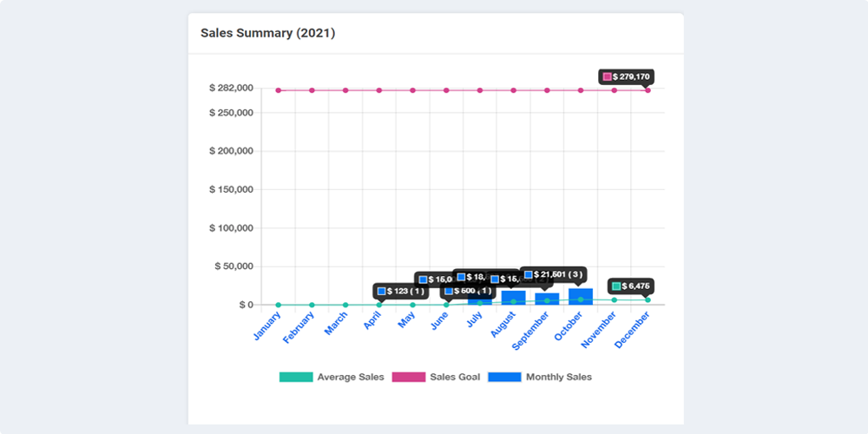Open the July axis link
Screen dimensions: 868x434
click(x=475, y=319)
